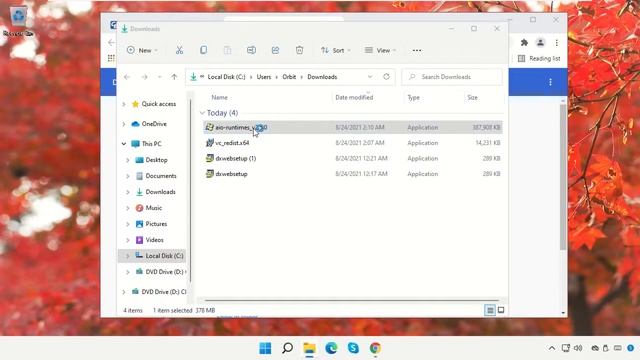This screenshot has width=640, height=360.
Task: Click the horizontal scrollbar in file list
Action: point(351,300)
